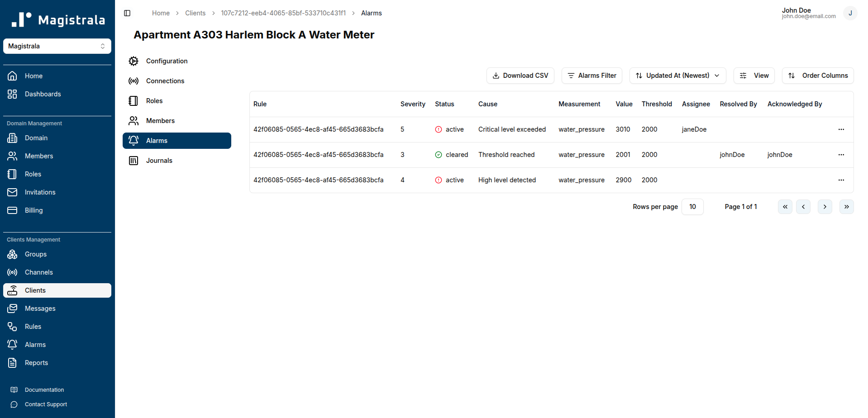
Task: Switch to the Journals tab
Action: 159,161
